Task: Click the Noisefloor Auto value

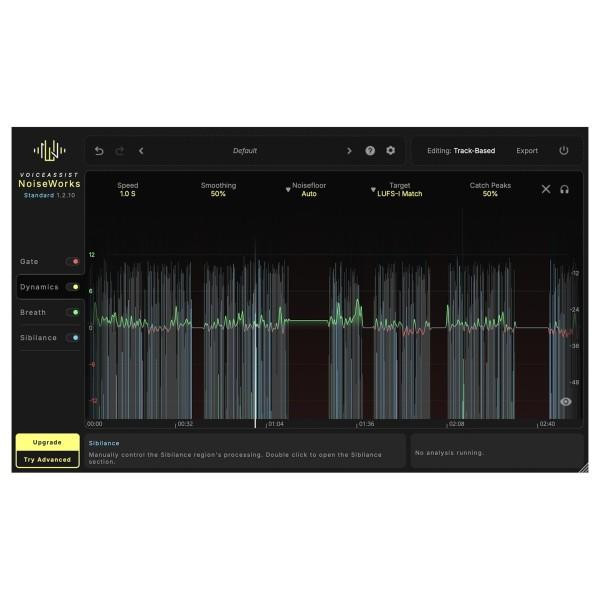Action: [x=309, y=194]
